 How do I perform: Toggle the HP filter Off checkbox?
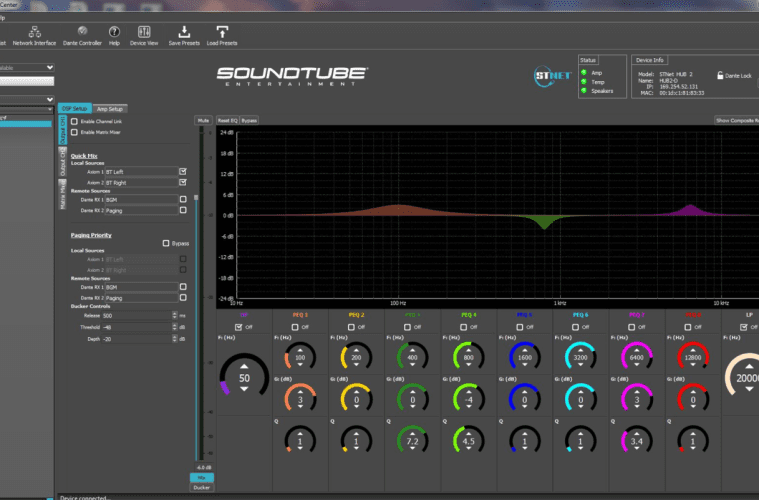[x=239, y=327]
